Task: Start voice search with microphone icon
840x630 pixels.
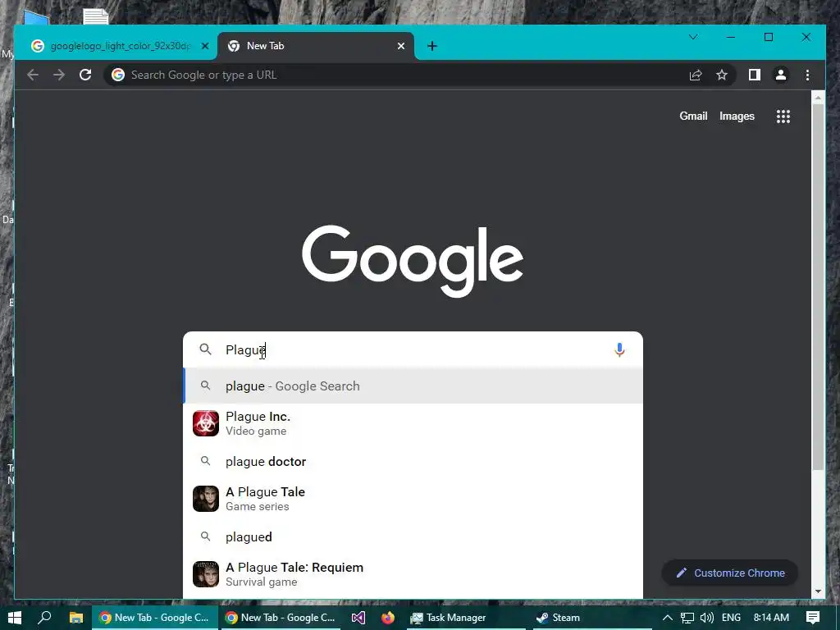Action: 619,349
